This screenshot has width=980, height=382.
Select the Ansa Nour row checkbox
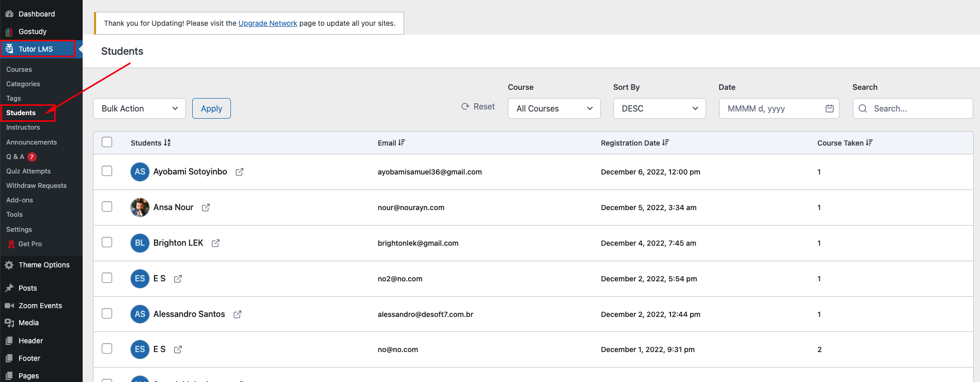coord(107,206)
